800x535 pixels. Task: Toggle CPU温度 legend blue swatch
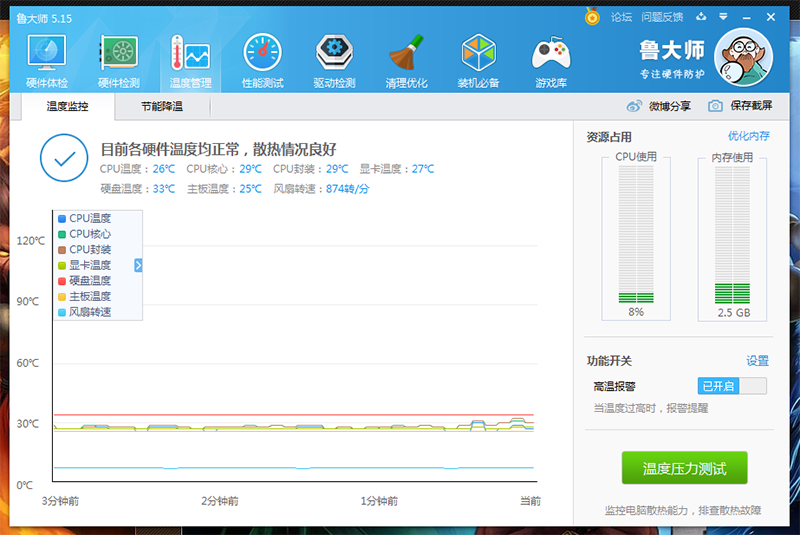click(x=62, y=219)
